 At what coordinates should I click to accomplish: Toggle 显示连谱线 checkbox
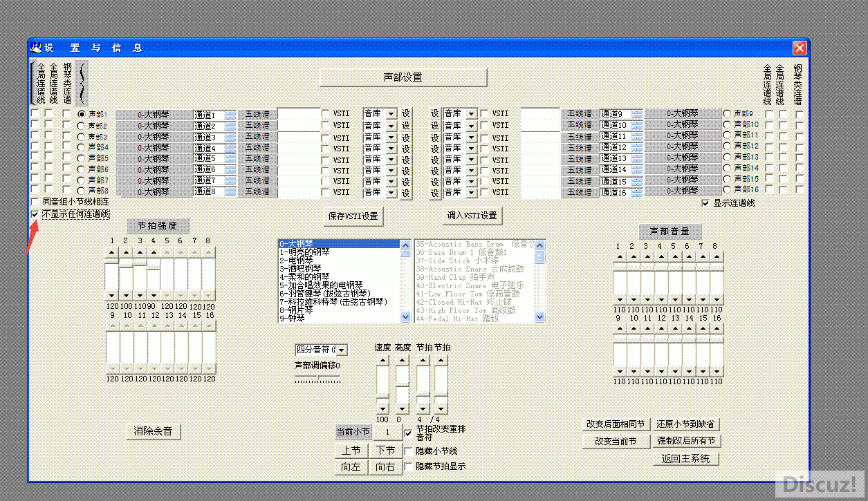705,203
